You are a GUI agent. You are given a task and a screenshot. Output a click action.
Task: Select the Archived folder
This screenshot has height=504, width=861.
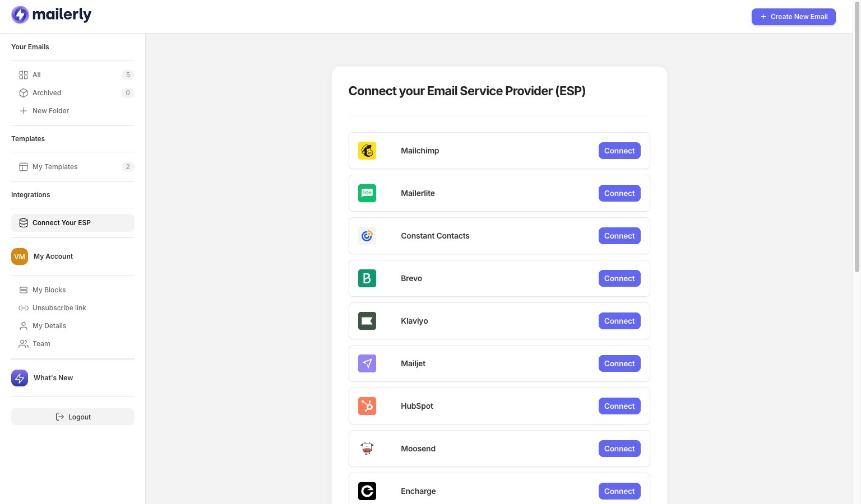[47, 93]
